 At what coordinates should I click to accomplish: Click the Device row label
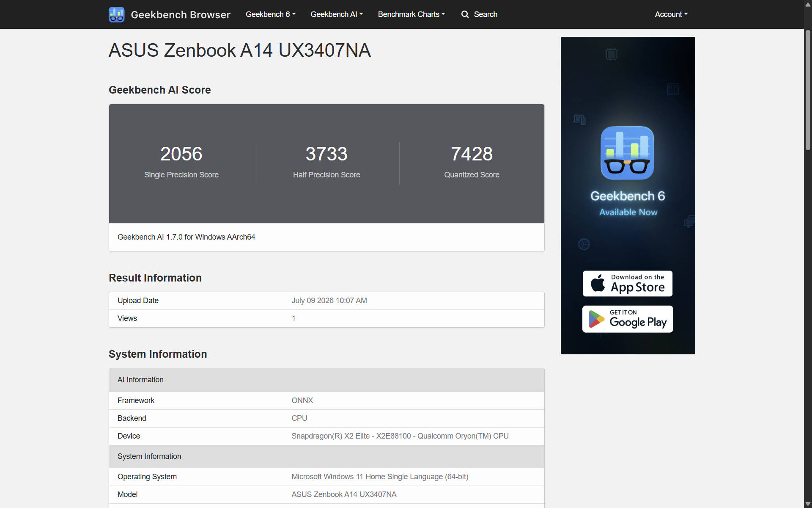click(129, 436)
